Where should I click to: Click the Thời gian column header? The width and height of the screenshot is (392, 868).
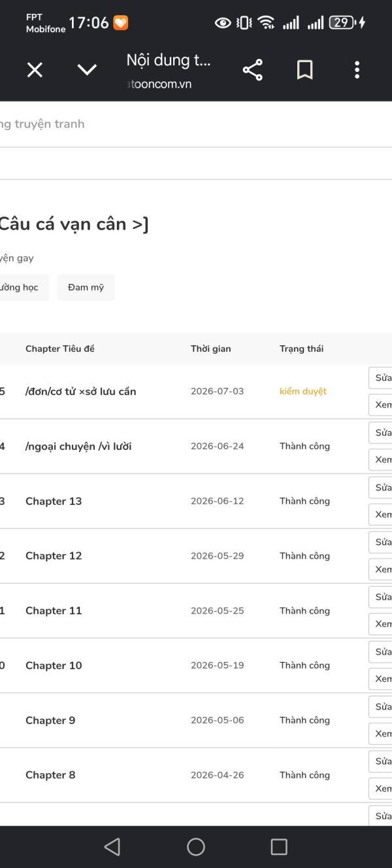210,349
